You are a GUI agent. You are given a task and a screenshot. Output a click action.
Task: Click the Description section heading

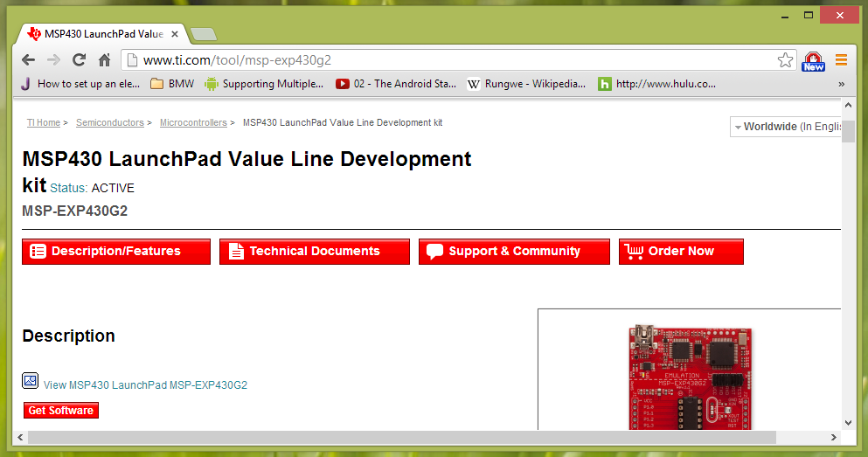pyautogui.click(x=69, y=336)
